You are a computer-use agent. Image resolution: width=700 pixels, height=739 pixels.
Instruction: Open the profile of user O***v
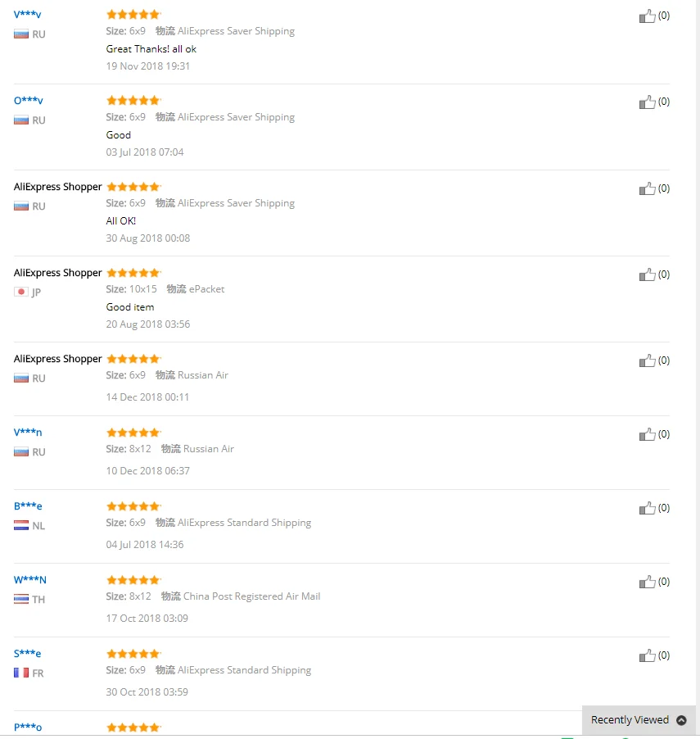[29, 101]
